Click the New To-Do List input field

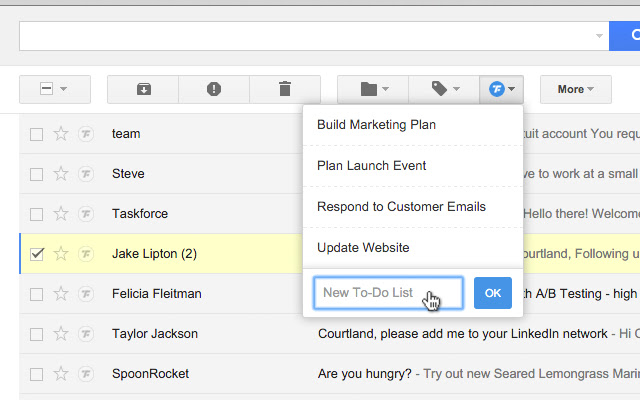tap(388, 293)
